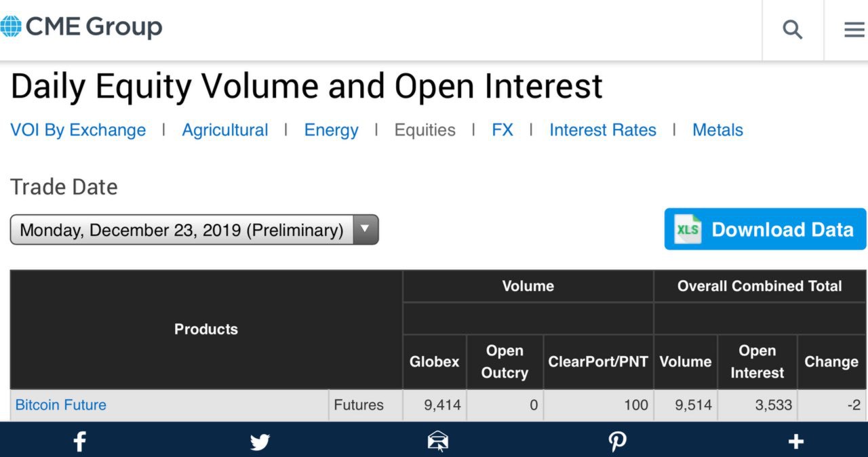Click the CME Group globe logo

coord(11,26)
